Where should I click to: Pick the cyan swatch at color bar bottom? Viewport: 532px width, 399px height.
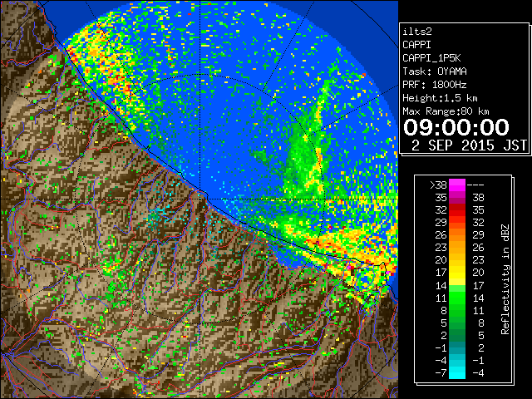(457, 373)
